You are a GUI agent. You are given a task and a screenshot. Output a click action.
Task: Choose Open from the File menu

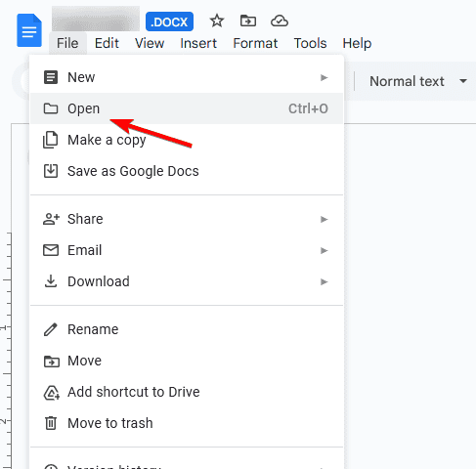pos(187,108)
